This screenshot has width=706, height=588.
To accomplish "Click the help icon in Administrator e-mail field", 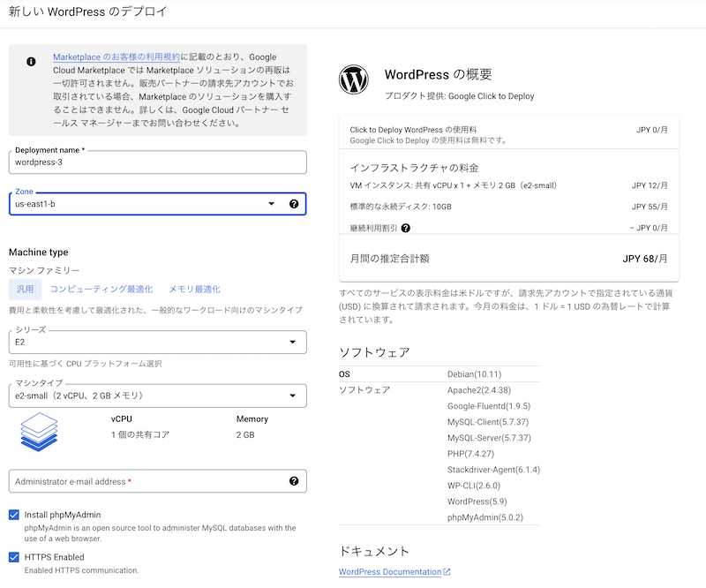I will (294, 481).
